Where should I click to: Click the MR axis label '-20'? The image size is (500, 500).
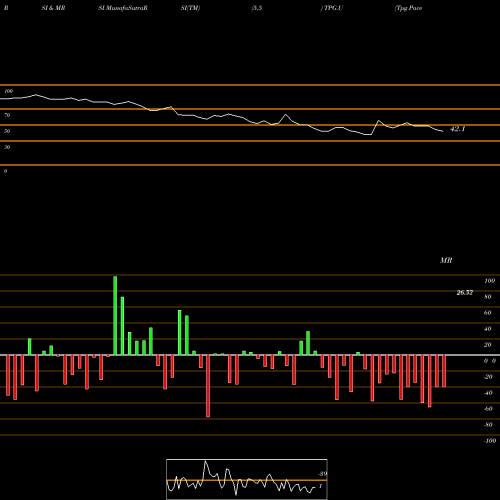point(488,377)
